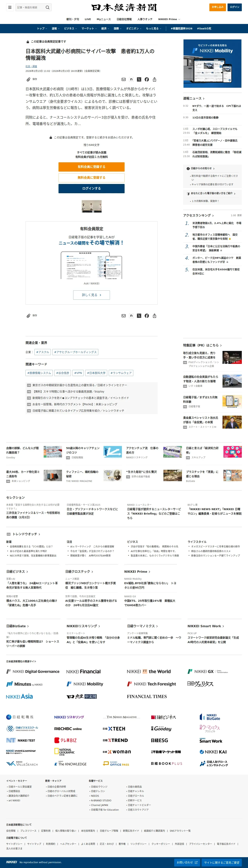Open the 日経会社情報 menu item

[x=124, y=19]
